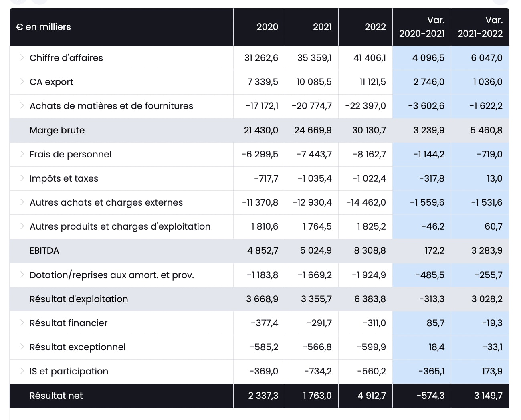
Task: Click the variation value 6 047,0
Action: point(487,58)
